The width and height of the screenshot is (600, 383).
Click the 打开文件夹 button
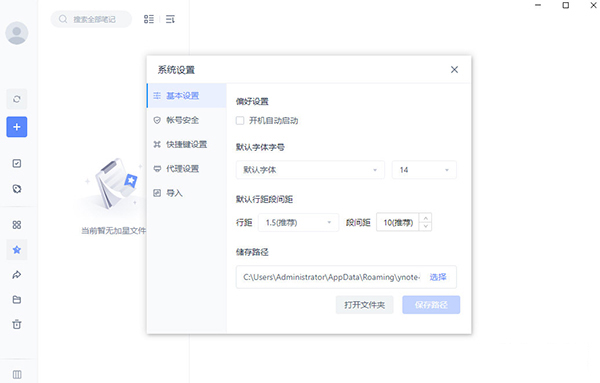click(364, 305)
